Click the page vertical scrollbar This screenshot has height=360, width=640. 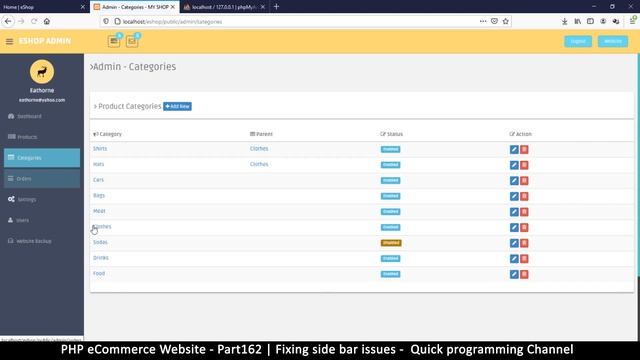click(638, 165)
